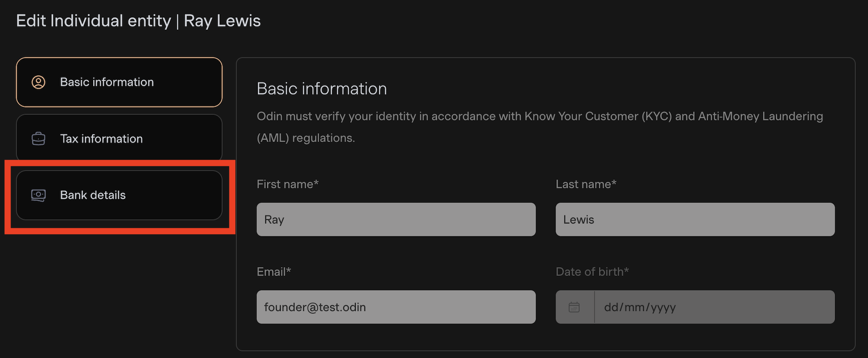The height and width of the screenshot is (358, 868).
Task: Click the person icon beside Basic information
Action: click(x=38, y=82)
